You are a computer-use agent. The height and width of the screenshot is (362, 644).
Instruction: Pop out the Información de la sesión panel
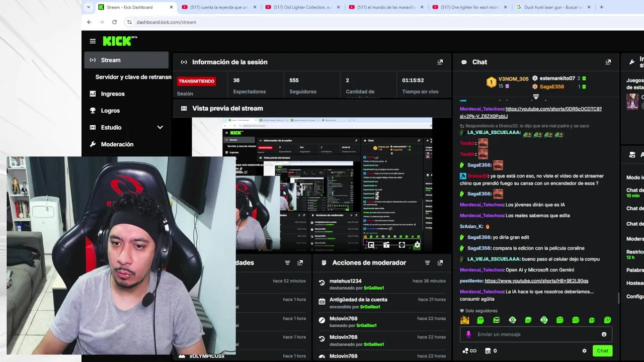440,62
